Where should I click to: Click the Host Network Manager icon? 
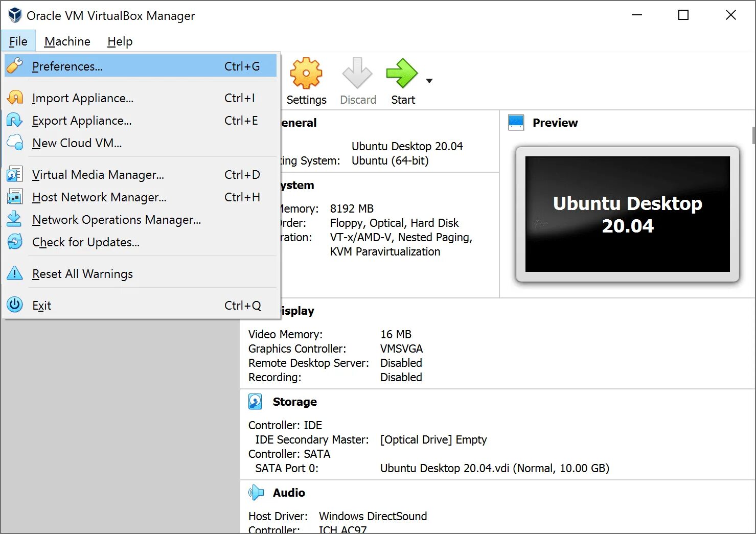point(15,197)
